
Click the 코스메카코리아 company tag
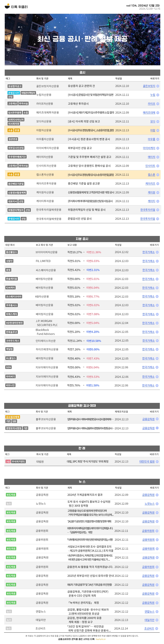[14, 296]
